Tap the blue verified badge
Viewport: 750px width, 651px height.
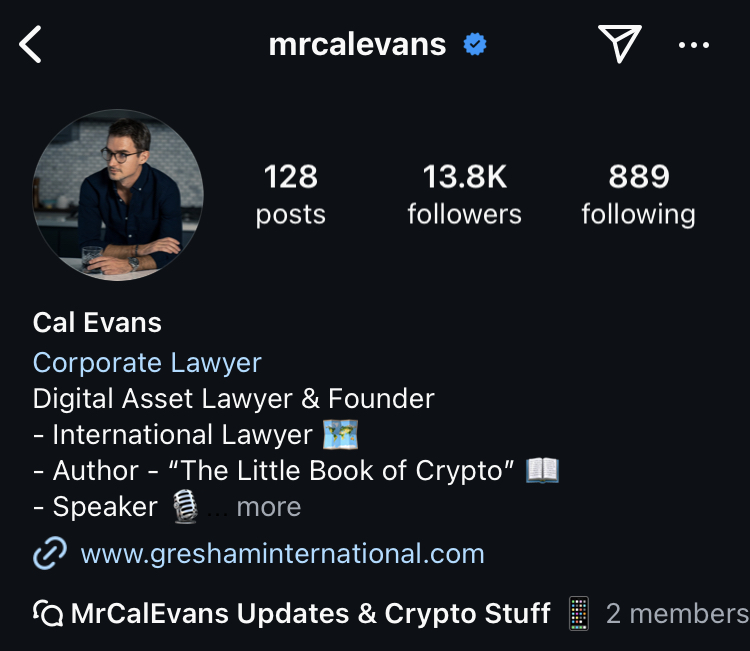click(475, 44)
